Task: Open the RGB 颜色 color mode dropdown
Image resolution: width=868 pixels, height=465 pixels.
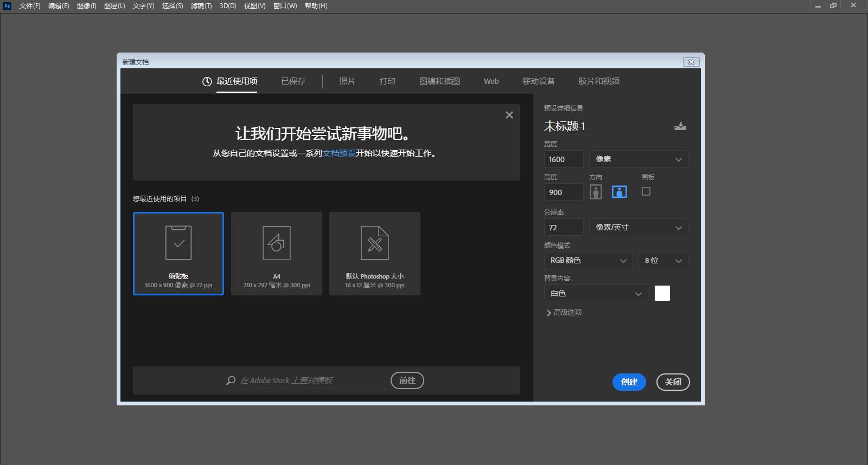Action: 588,261
